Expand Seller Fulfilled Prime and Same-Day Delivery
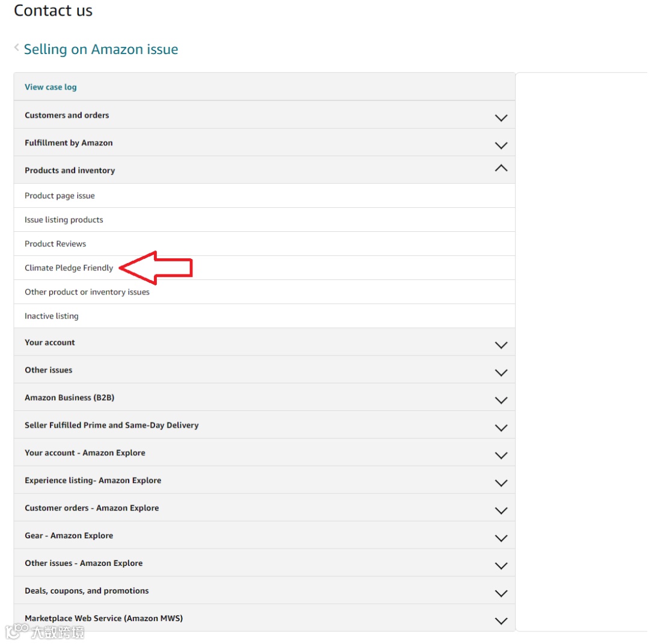649x644 pixels. pos(111,425)
